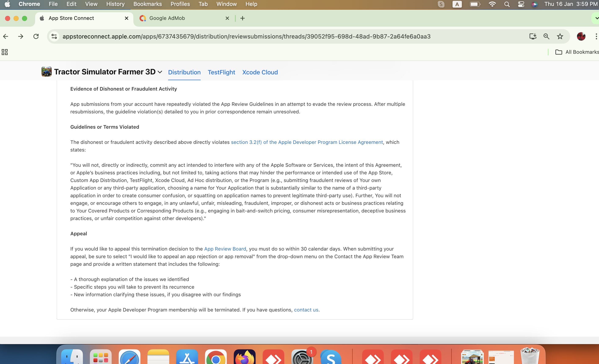Click the contact us link
The width and height of the screenshot is (599, 364).
click(x=306, y=310)
